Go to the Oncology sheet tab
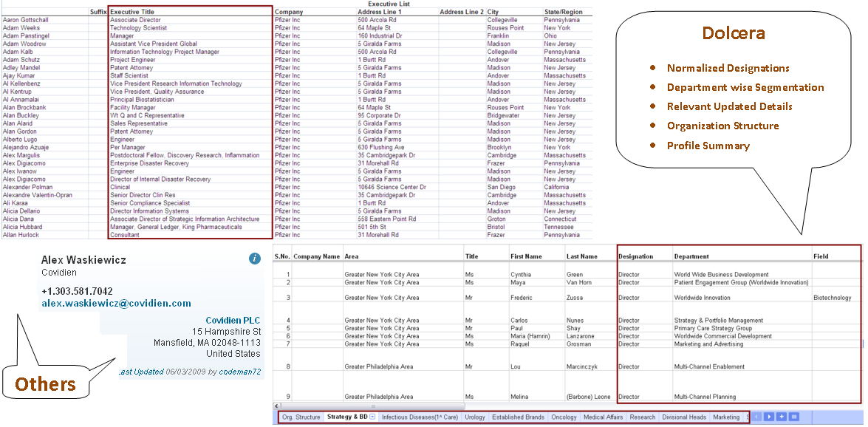868x427 pixels. pyautogui.click(x=564, y=417)
